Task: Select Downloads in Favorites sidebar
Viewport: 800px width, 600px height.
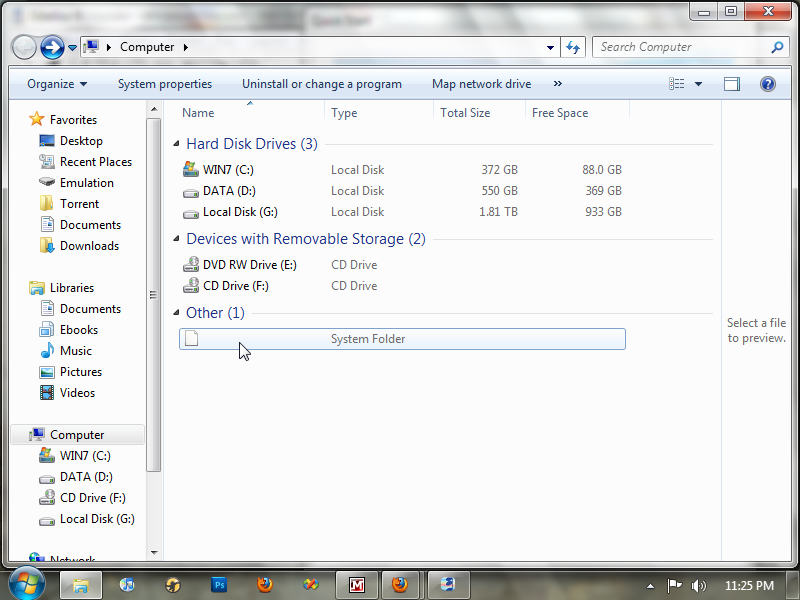Action: [89, 246]
